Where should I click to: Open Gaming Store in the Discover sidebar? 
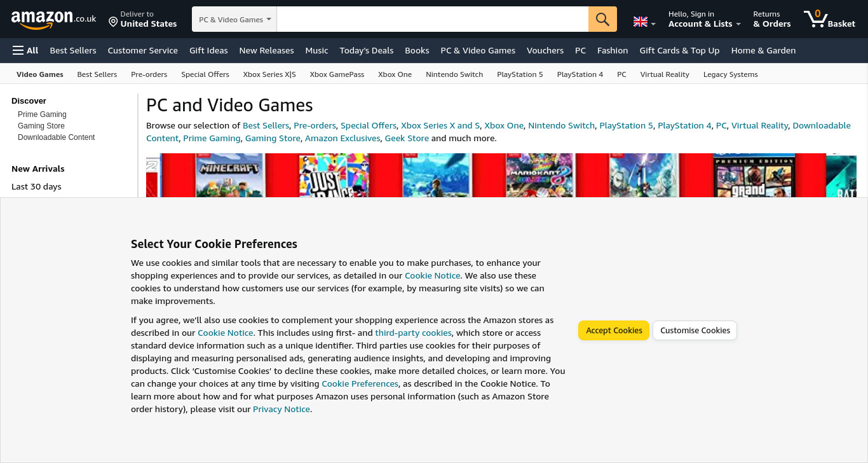coord(41,126)
